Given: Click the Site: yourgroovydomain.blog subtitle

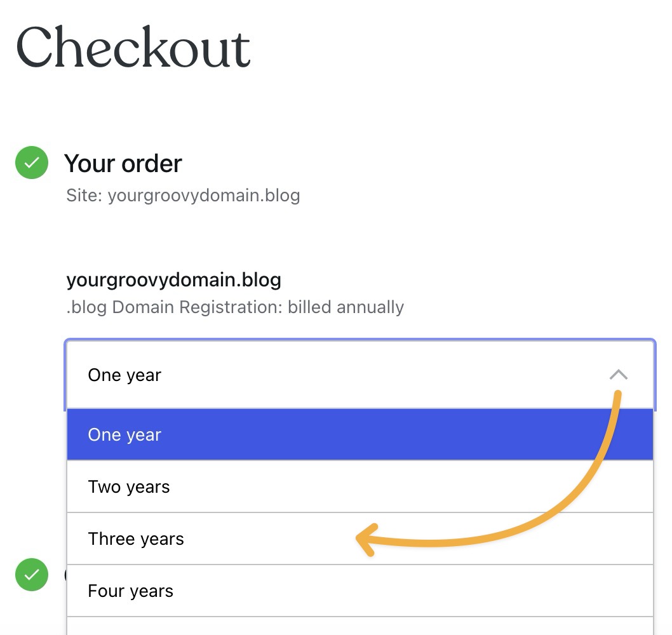Looking at the screenshot, I should click(x=183, y=196).
